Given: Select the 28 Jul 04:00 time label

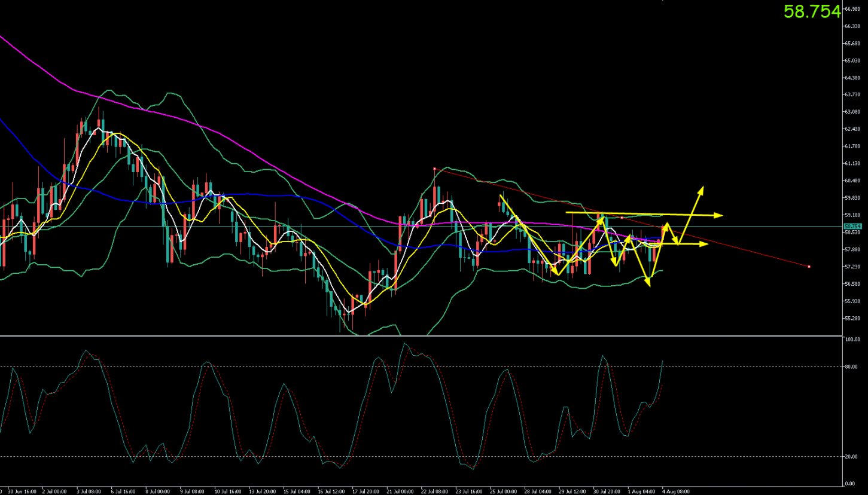Looking at the screenshot, I should coord(538,491).
